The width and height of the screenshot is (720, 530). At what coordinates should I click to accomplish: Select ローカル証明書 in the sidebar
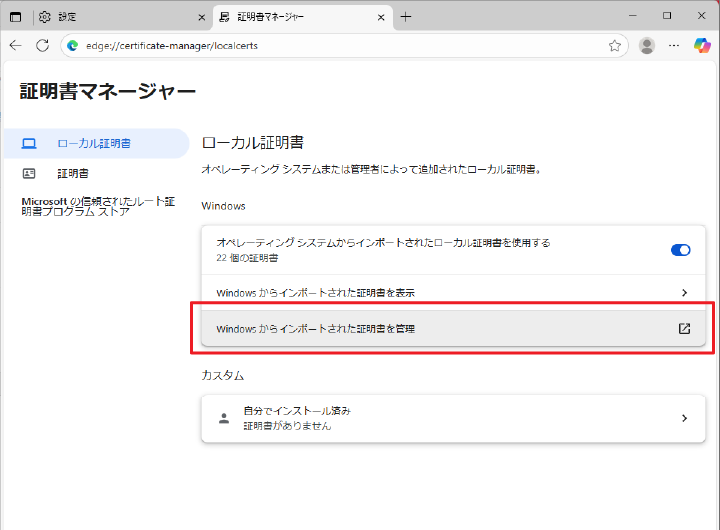(94, 143)
